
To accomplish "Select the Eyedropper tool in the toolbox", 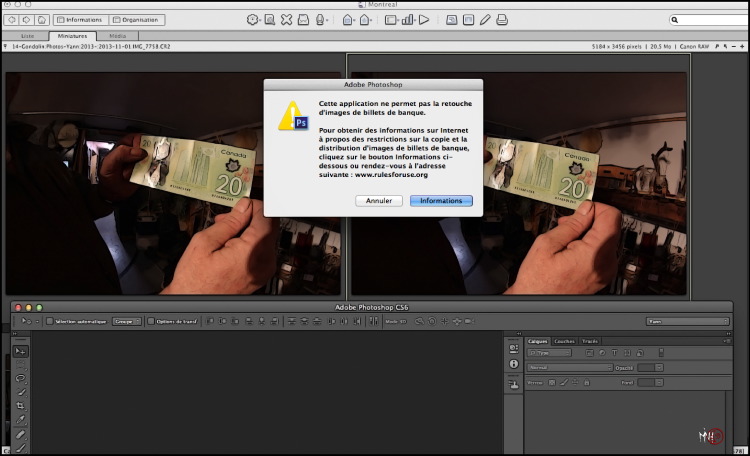I will 21,420.
